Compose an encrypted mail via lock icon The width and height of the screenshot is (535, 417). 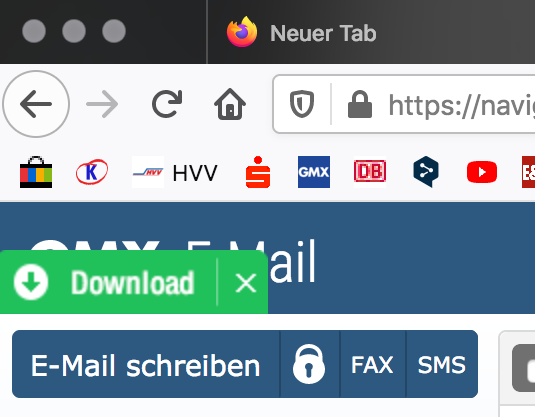click(309, 364)
